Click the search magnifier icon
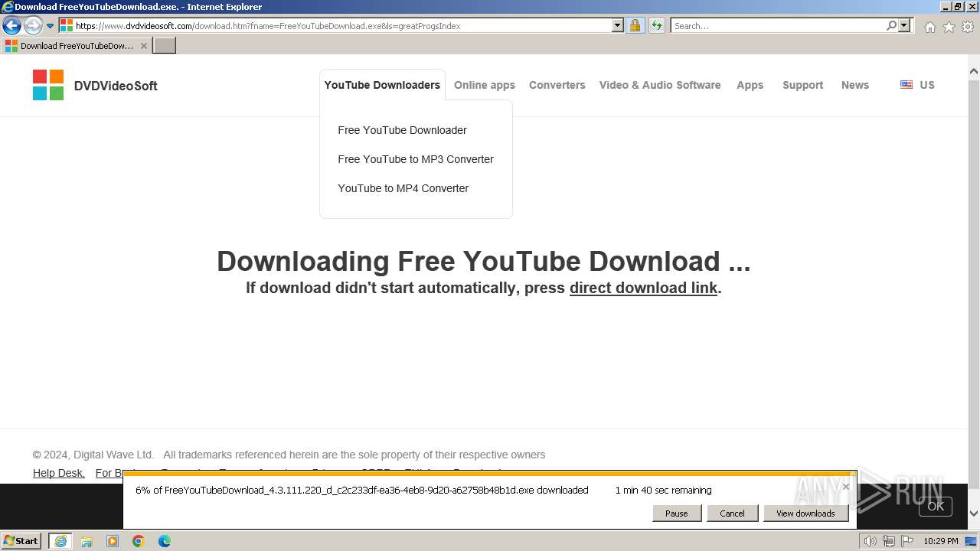This screenshot has height=551, width=980. point(891,26)
